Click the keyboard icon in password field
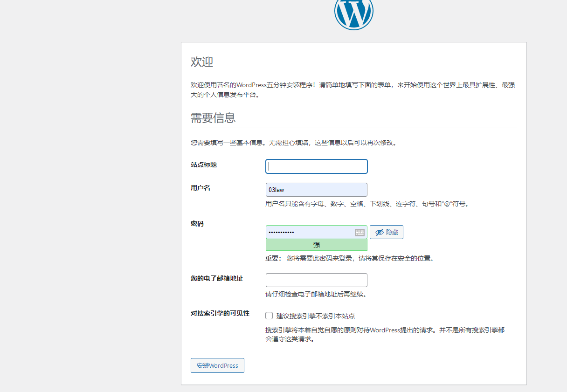 tap(360, 232)
